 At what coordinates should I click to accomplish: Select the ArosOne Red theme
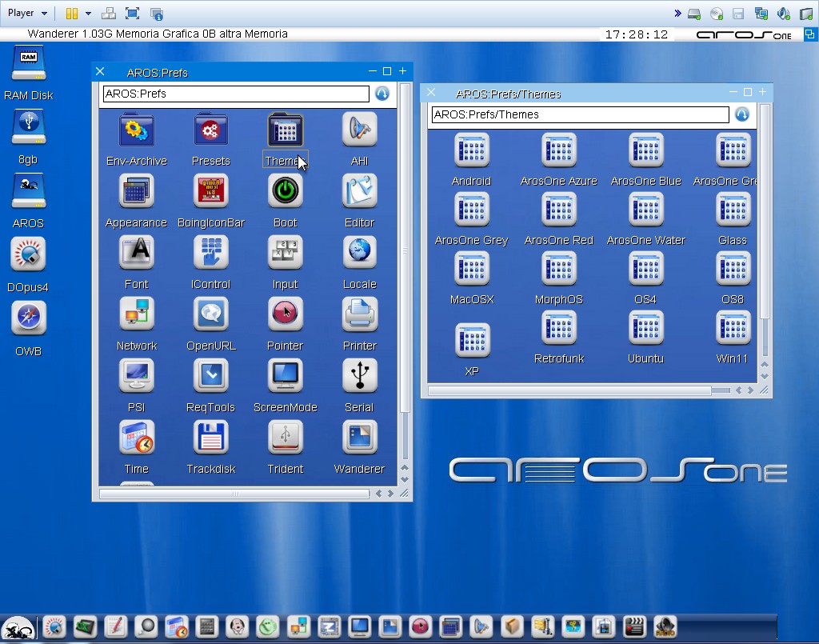click(558, 210)
